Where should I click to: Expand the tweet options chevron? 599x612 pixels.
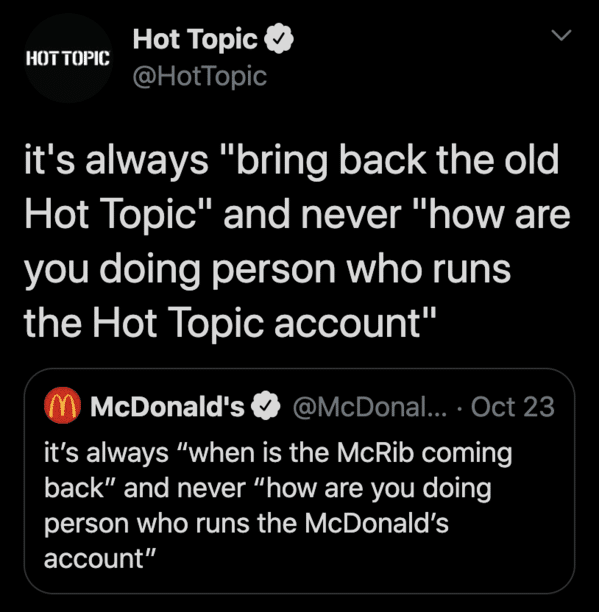click(562, 35)
